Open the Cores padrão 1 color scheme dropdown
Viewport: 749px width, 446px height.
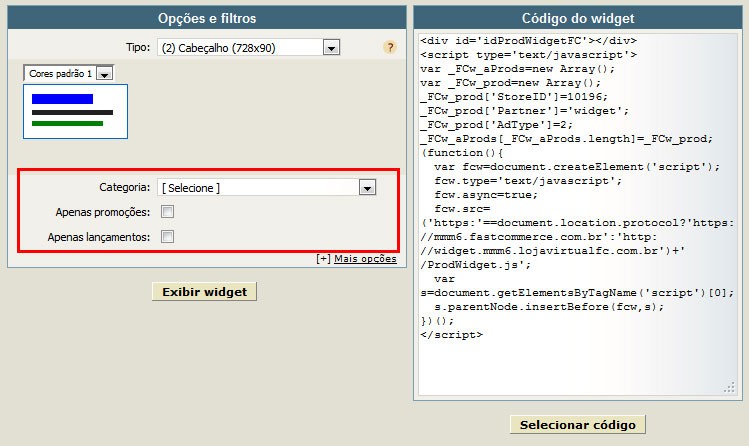point(68,73)
